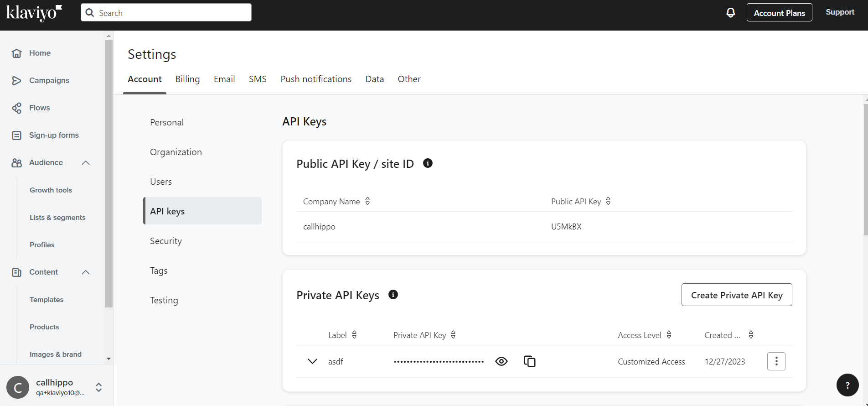Image resolution: width=868 pixels, height=406 pixels.
Task: Click the sidebar scrollbar down arrow
Action: click(108, 359)
